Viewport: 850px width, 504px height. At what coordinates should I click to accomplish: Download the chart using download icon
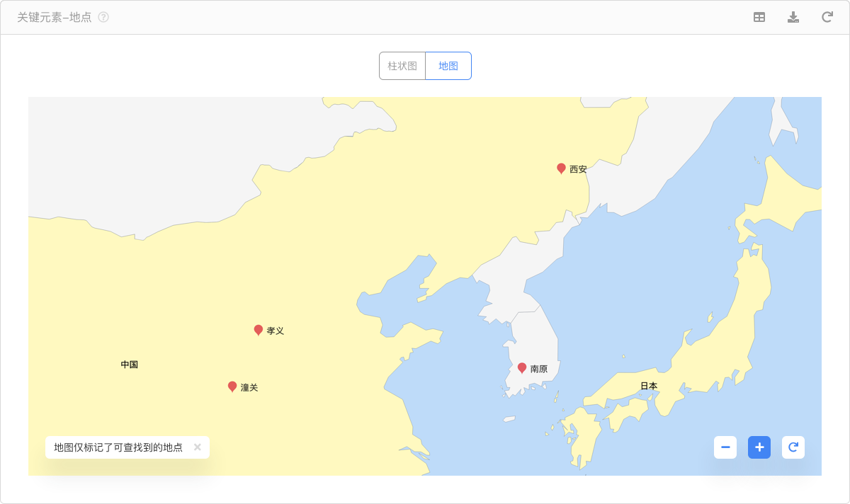coord(793,17)
